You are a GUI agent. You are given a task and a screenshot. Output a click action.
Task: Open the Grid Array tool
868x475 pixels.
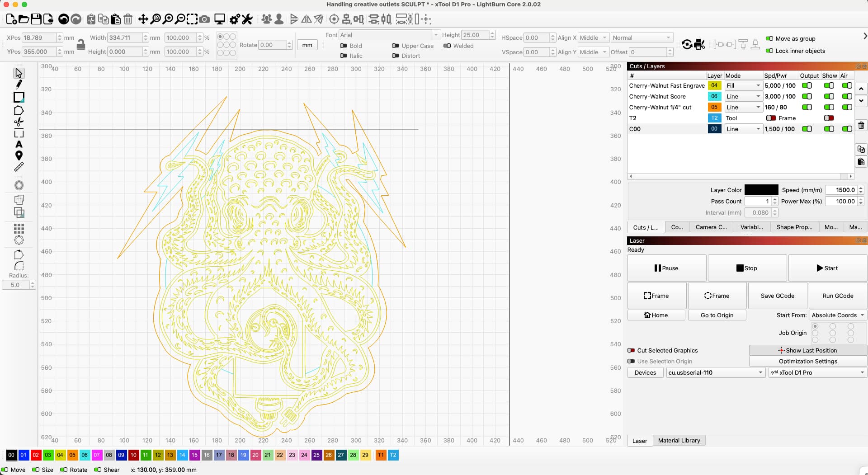pyautogui.click(x=19, y=228)
